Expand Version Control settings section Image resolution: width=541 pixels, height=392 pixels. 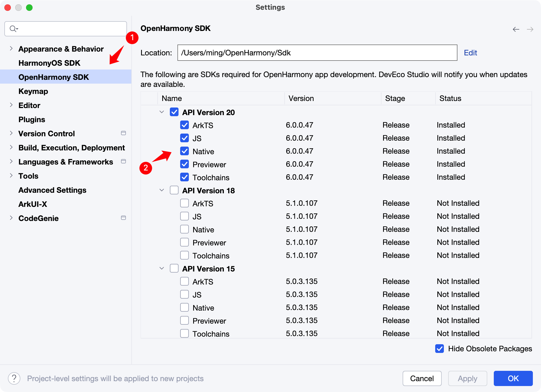click(11, 133)
